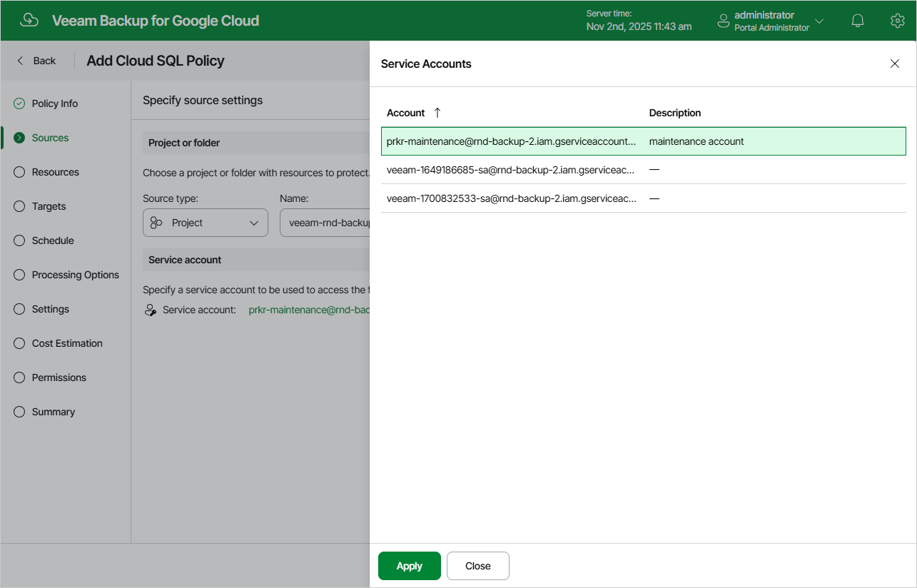917x588 pixels.
Task: Click the prkr-maintenance service account link
Action: (309, 310)
